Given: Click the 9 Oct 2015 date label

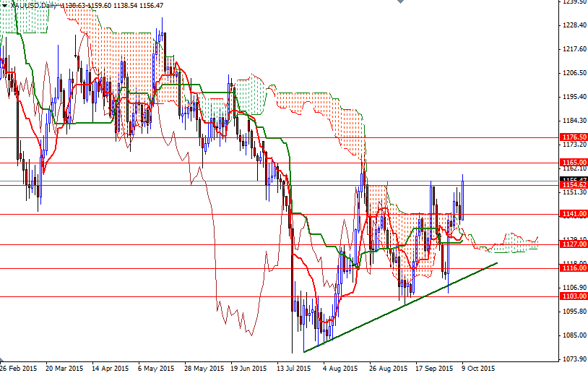Looking at the screenshot, I should coord(478,367).
